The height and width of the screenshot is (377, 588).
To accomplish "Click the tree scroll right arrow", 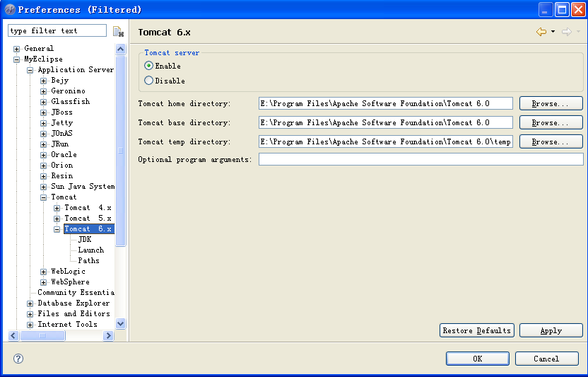I will 108,335.
